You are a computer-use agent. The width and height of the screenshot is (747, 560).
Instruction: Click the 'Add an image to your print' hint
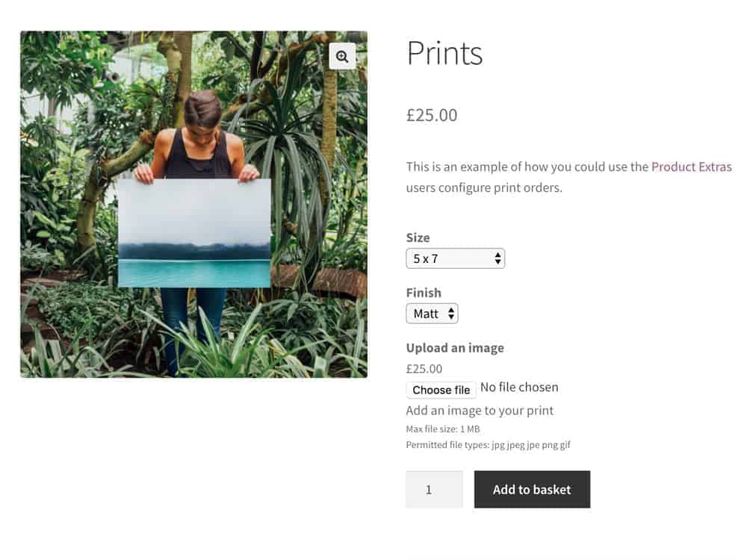point(480,410)
